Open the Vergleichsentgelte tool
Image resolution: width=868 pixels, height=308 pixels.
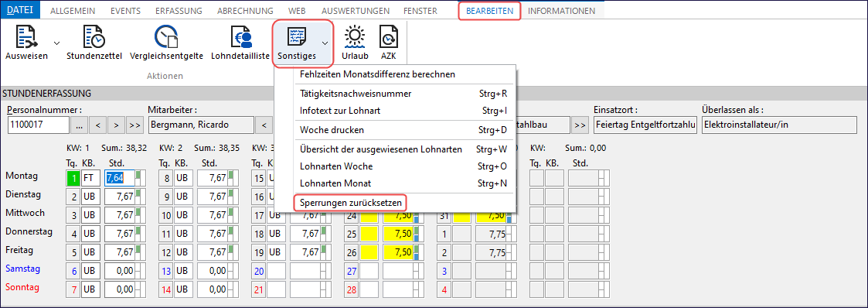(166, 43)
